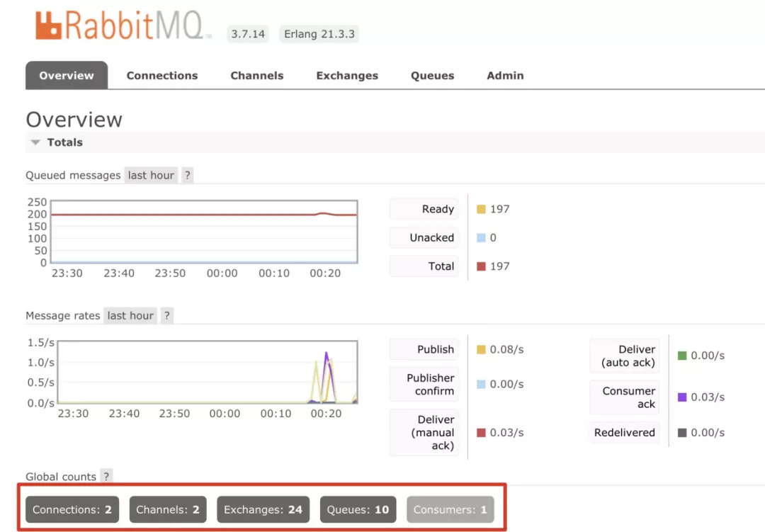Click the Connections: 2 count button

(72, 509)
